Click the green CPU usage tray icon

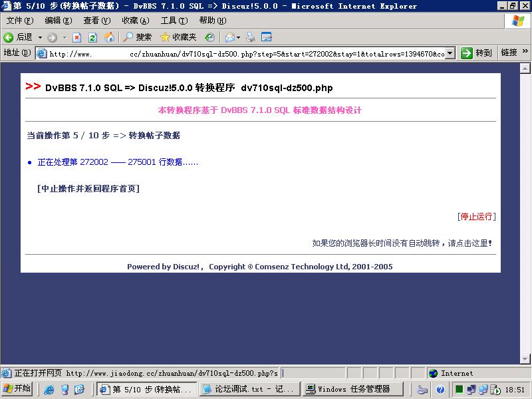[x=459, y=389]
